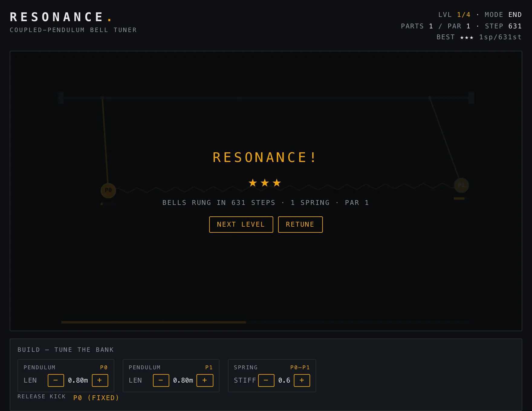The height and width of the screenshot is (411, 532).
Task: Go to the NEXT LEVEL button
Action: click(x=241, y=225)
